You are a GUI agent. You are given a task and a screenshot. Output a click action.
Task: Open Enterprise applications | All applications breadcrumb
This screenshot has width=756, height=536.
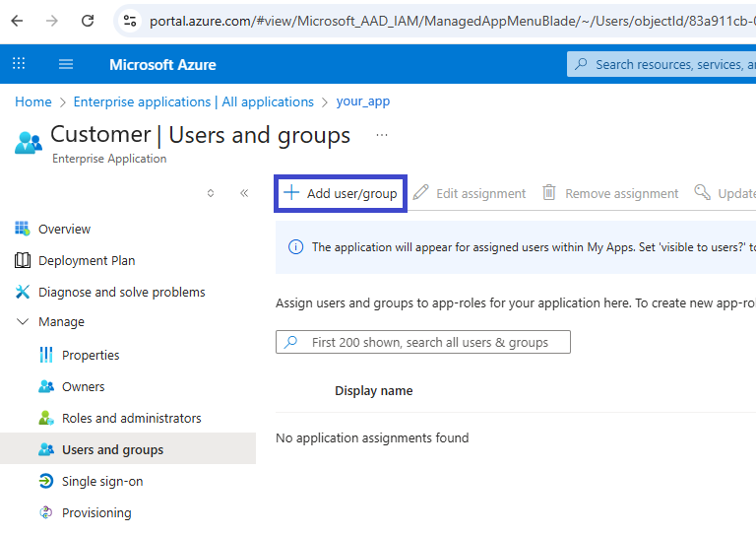click(x=193, y=101)
